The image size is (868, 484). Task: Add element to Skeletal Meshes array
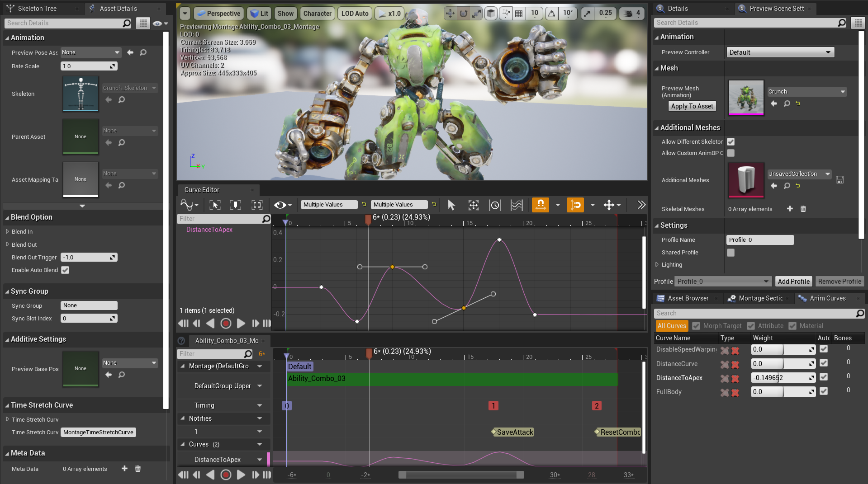[x=790, y=209]
